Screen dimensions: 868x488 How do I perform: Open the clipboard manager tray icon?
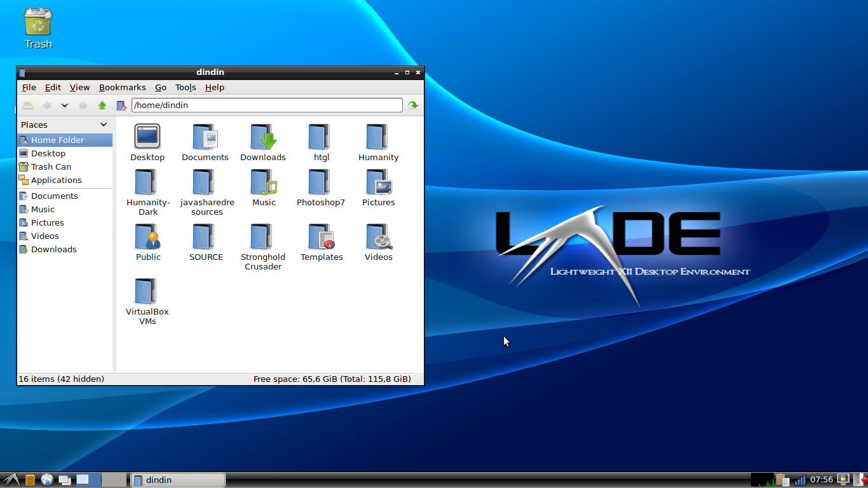[782, 480]
